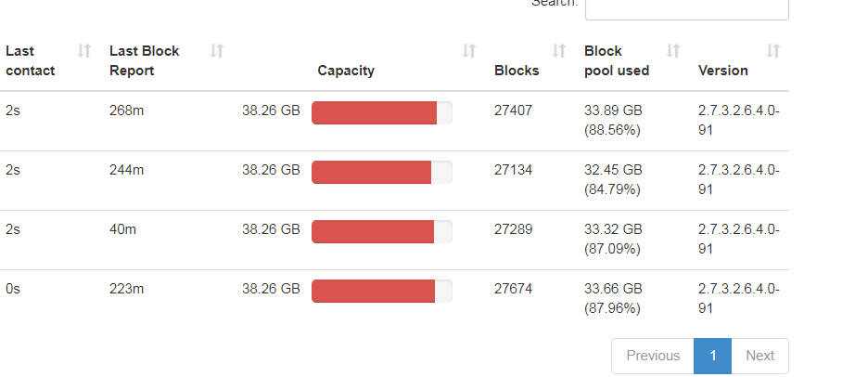
Task: Click sort icon for Version column
Action: pyautogui.click(x=773, y=50)
